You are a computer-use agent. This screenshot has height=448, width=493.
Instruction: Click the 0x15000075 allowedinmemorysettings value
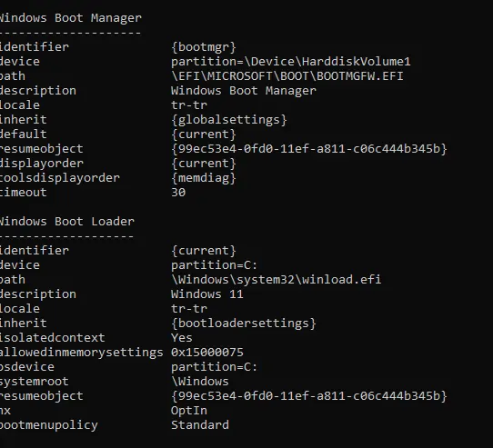(x=207, y=353)
